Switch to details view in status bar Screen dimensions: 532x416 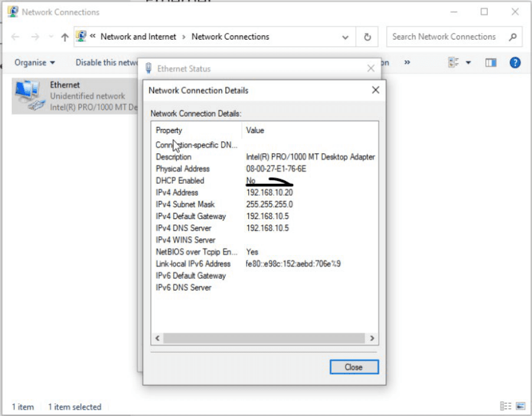coord(505,406)
